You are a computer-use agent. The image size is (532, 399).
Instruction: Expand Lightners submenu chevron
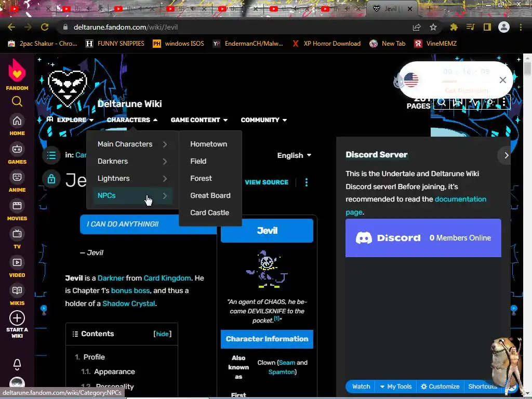pyautogui.click(x=165, y=179)
